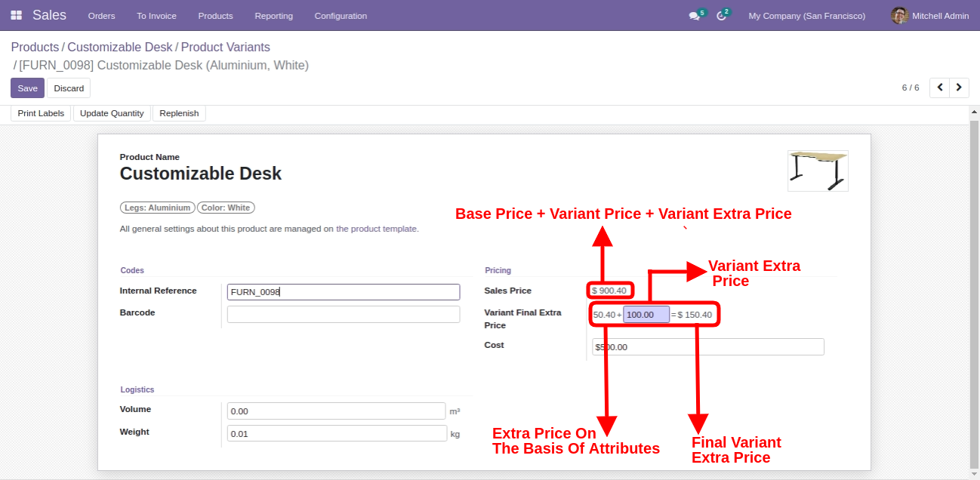The width and height of the screenshot is (980, 480).
Task: Open the apps grid menu icon
Action: pyautogui.click(x=16, y=15)
